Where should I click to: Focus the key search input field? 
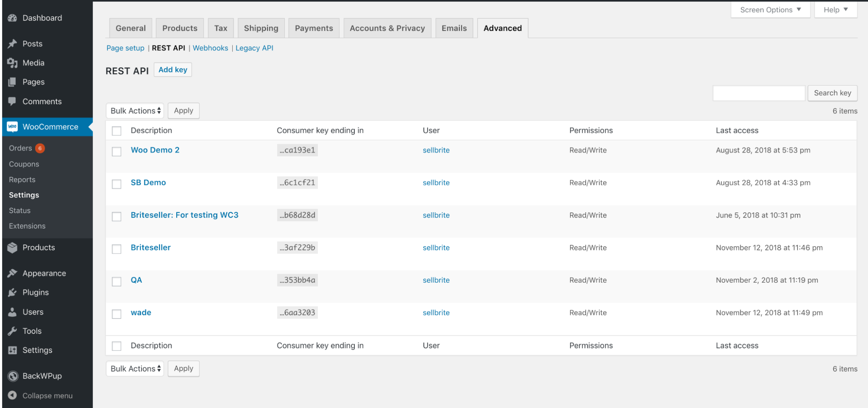coord(759,93)
